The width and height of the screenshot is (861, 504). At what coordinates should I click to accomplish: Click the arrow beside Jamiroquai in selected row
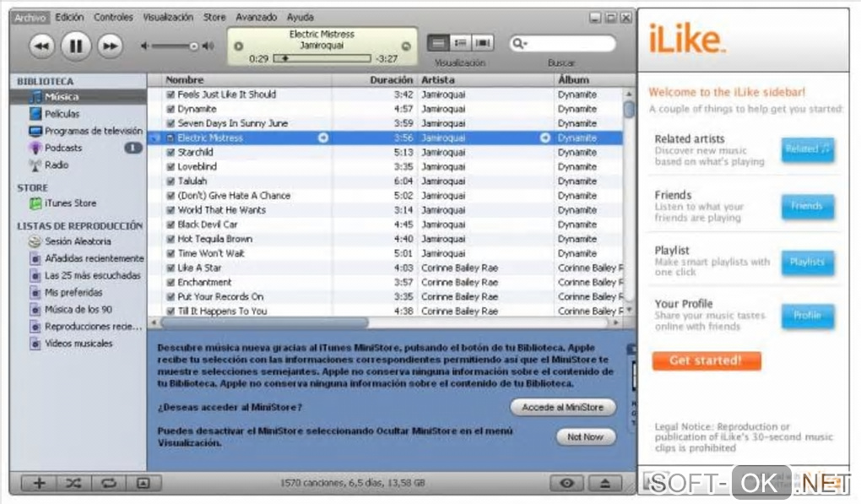coord(544,138)
